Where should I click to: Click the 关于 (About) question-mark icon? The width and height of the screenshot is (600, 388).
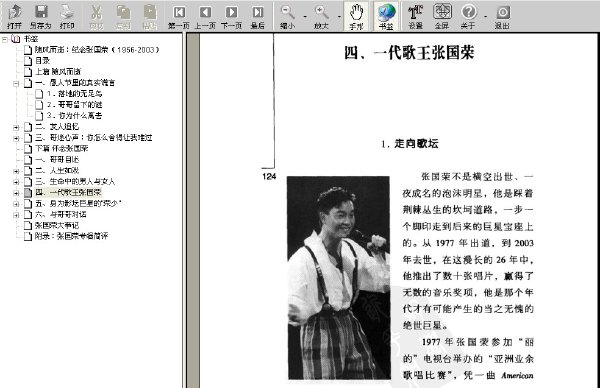(468, 12)
